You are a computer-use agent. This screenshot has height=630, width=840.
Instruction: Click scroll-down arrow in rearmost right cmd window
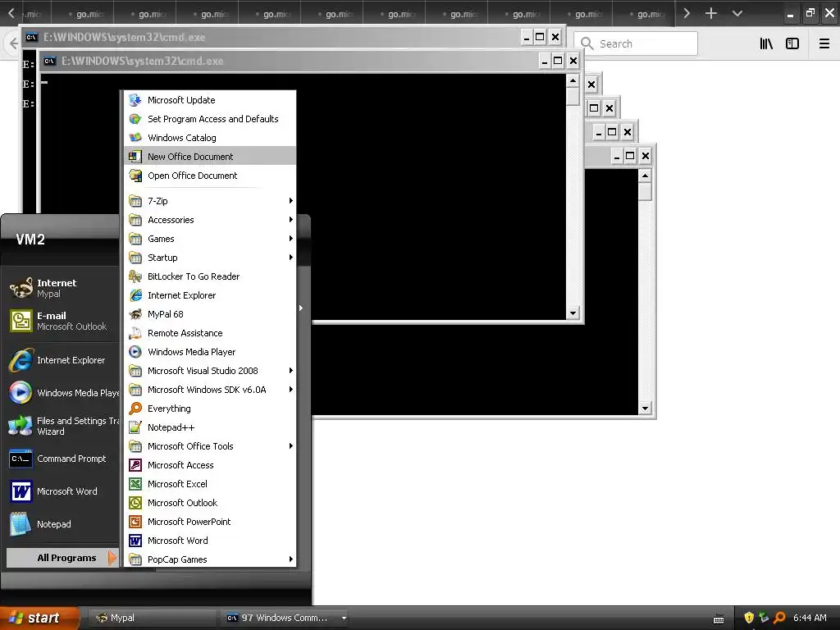pos(645,409)
